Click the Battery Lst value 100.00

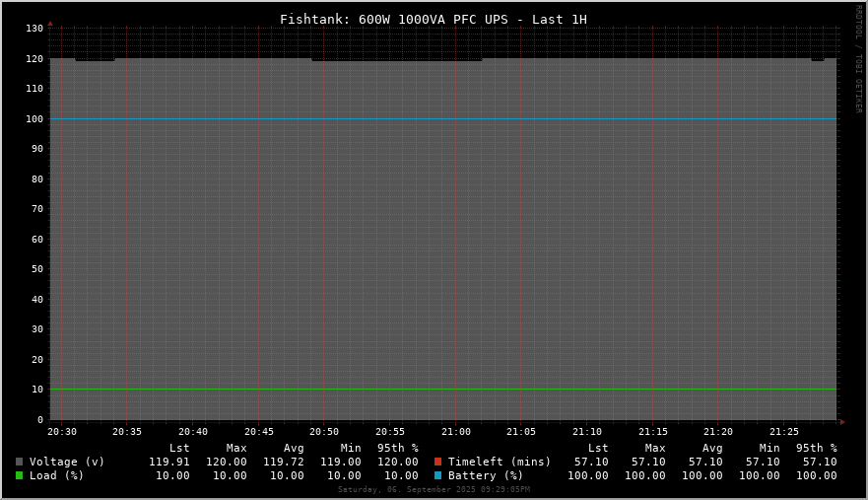pos(588,475)
